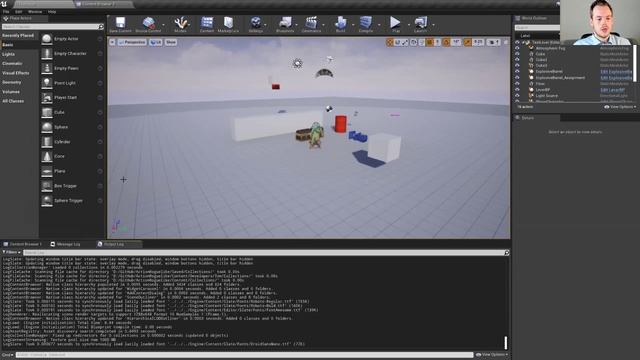640x360 pixels.
Task: Open the Content browser toolbar icon
Action: 207,22
